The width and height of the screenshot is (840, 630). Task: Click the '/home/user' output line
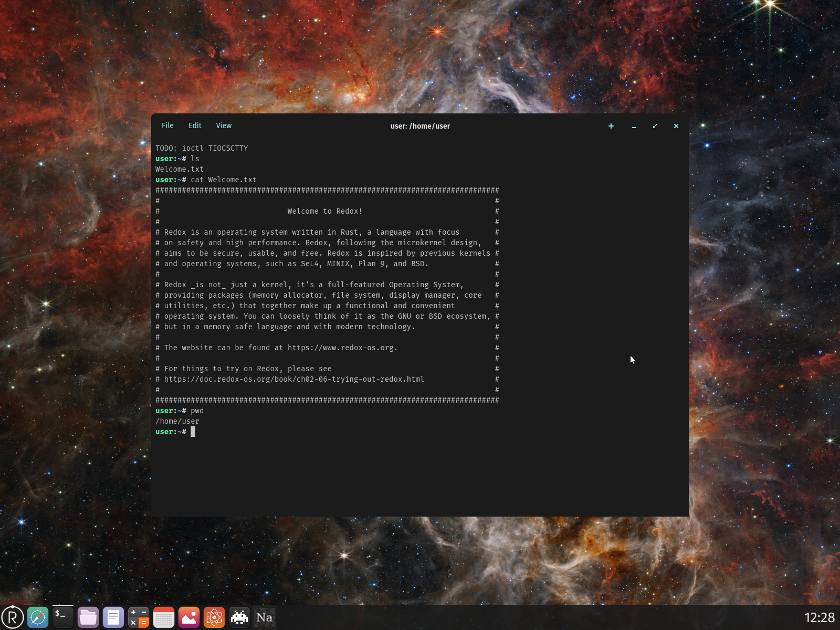point(177,421)
